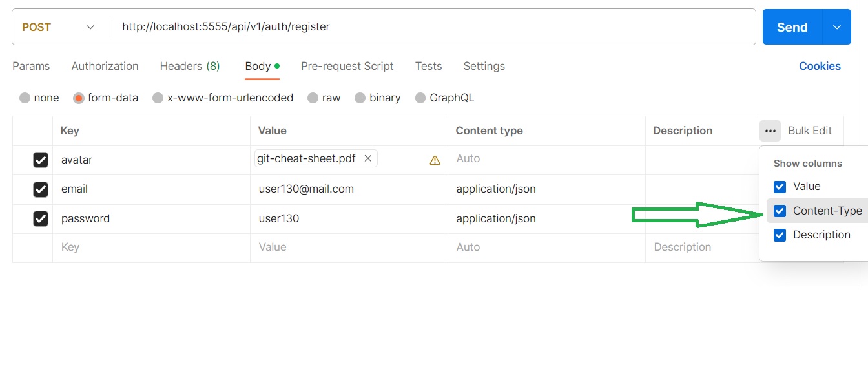Remove the git-cheat-sheet.pdf file with X icon
The image size is (868, 380).
[x=368, y=158]
